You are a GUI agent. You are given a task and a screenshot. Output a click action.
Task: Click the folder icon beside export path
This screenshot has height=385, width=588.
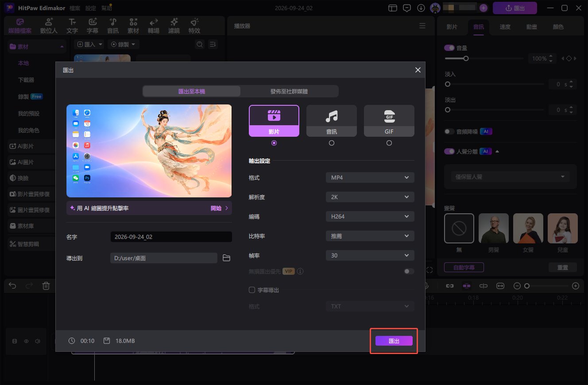(x=226, y=258)
